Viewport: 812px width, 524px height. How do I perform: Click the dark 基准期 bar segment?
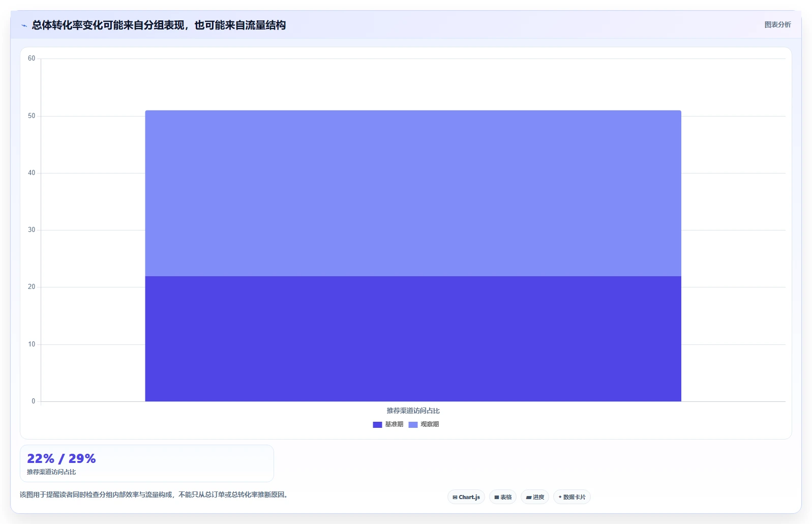(x=413, y=339)
